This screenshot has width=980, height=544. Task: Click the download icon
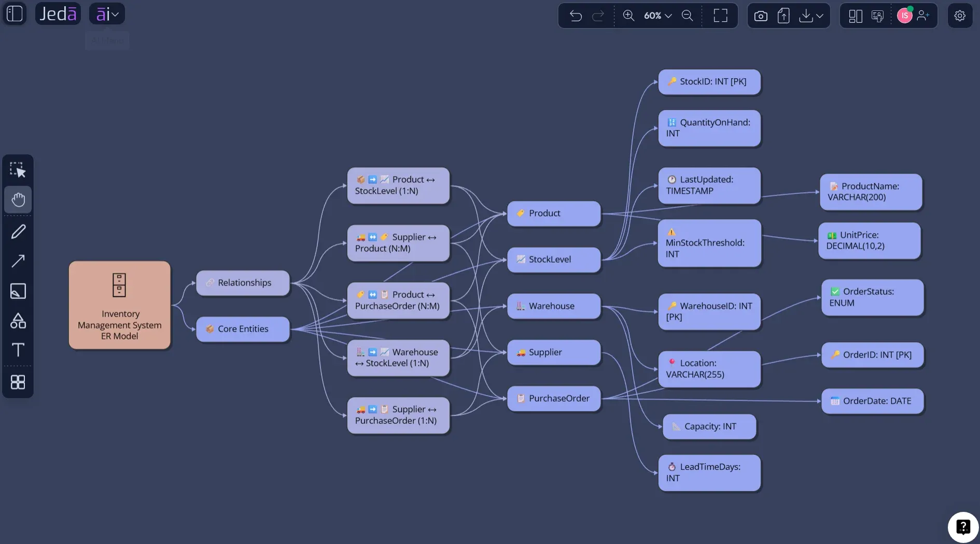pyautogui.click(x=806, y=16)
